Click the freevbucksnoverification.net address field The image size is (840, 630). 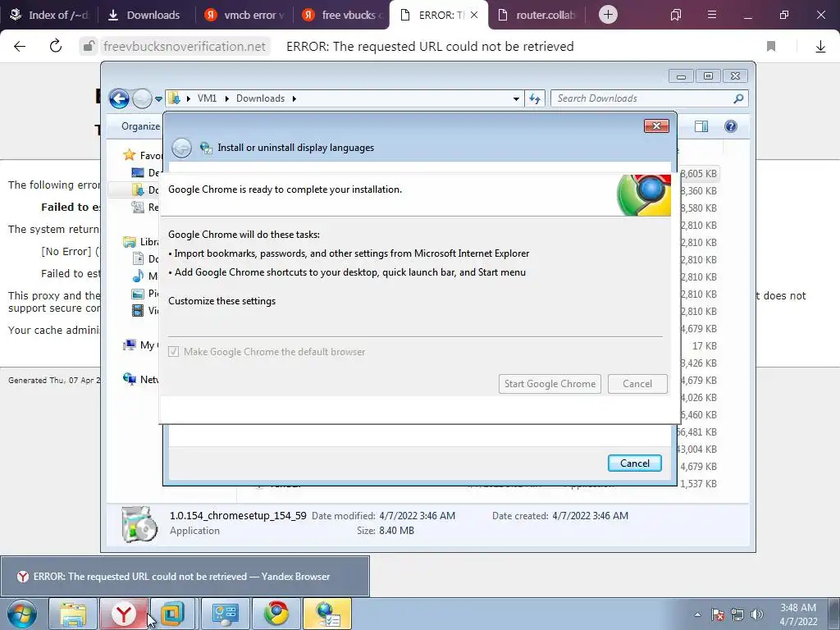[x=184, y=47]
